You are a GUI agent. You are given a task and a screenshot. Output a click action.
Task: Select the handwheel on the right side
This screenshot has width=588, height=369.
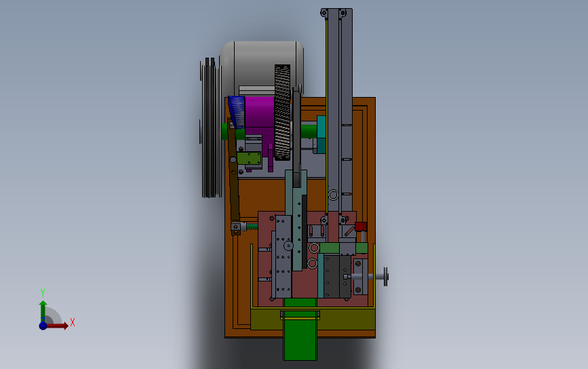pyautogui.click(x=385, y=277)
